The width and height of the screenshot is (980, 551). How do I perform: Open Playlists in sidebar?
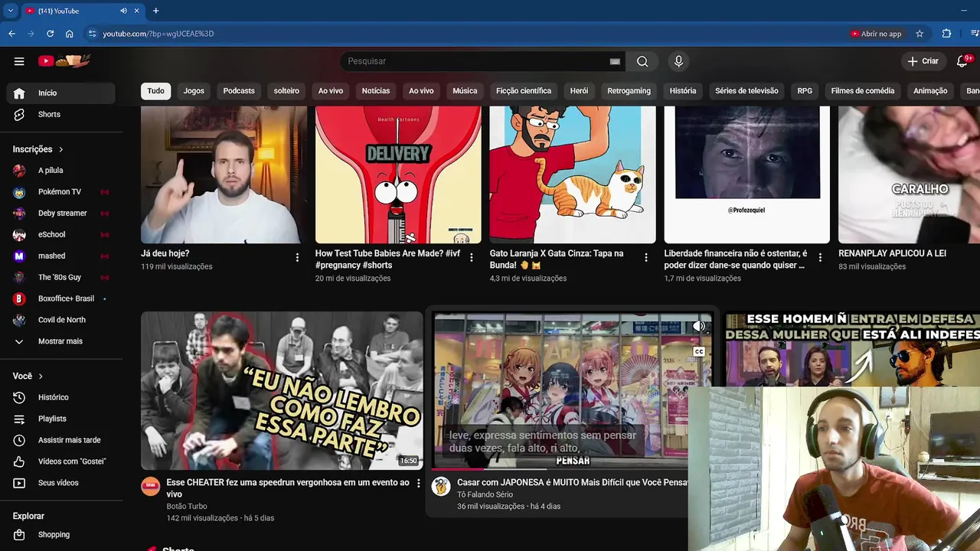(61, 419)
